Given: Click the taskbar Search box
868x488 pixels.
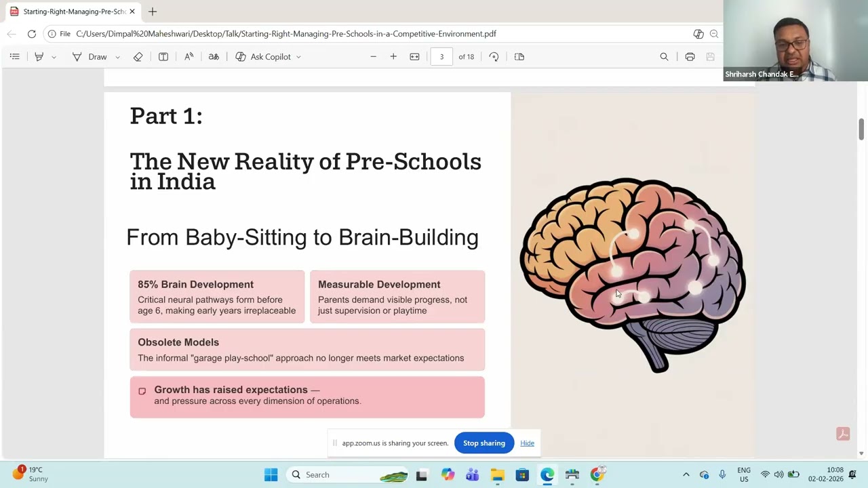Looking at the screenshot, I should click(346, 475).
